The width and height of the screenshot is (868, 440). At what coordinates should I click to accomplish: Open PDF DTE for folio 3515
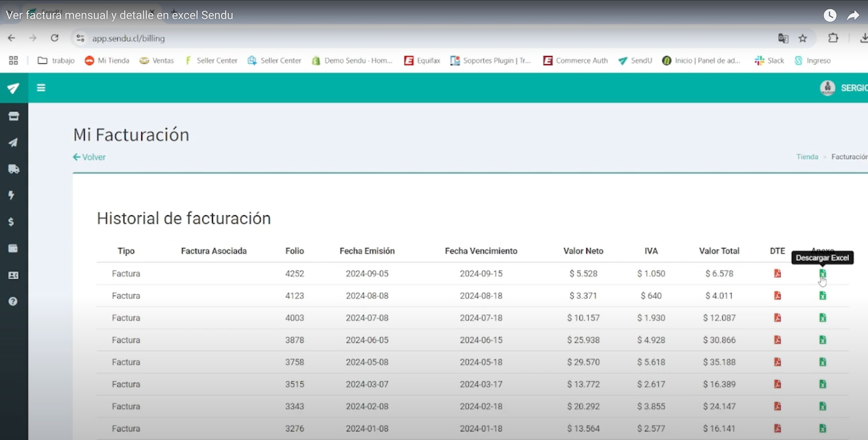click(777, 385)
